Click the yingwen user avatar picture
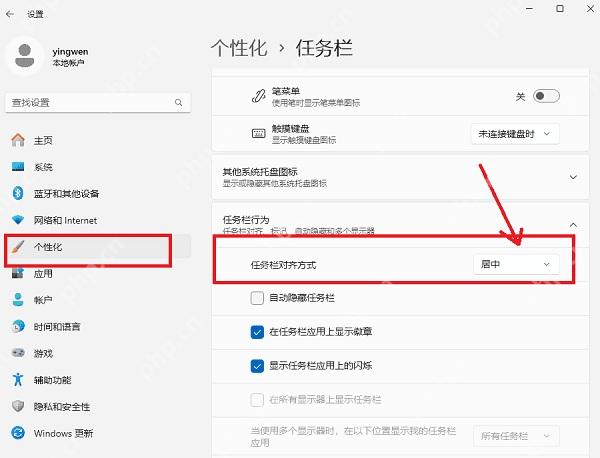 coord(24,56)
